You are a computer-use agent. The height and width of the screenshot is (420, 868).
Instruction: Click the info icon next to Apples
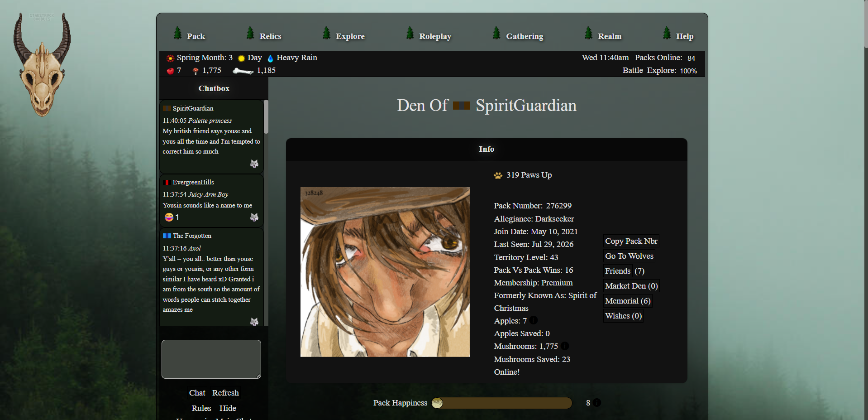534,320
